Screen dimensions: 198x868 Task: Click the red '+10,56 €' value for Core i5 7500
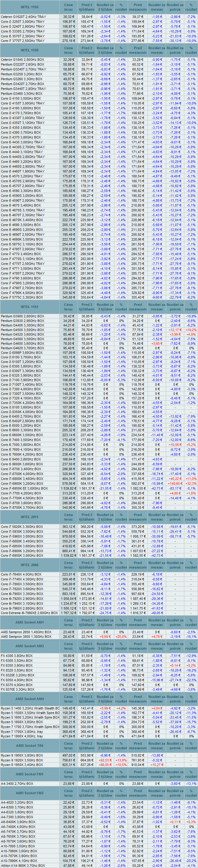pos(175,444)
